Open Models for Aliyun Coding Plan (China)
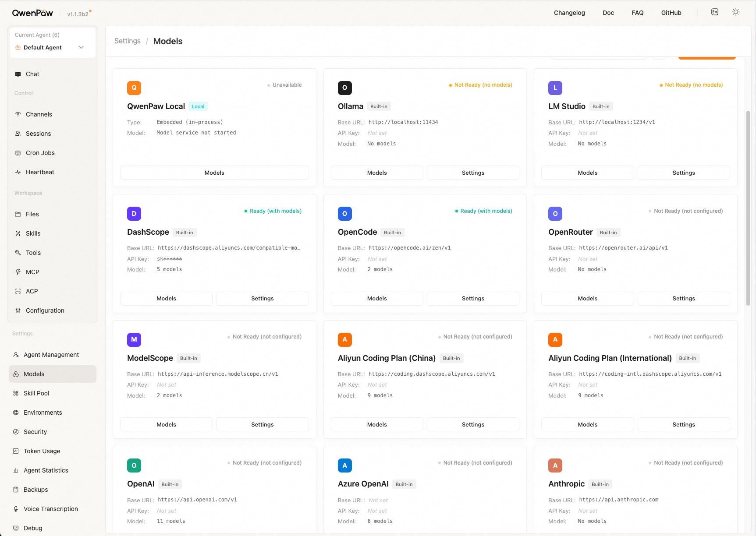756x536 pixels. (x=377, y=424)
